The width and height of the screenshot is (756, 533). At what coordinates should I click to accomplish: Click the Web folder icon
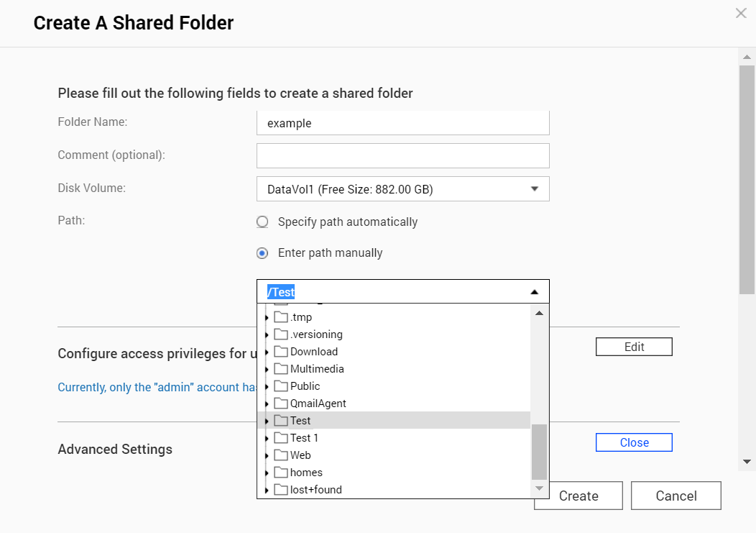(280, 455)
